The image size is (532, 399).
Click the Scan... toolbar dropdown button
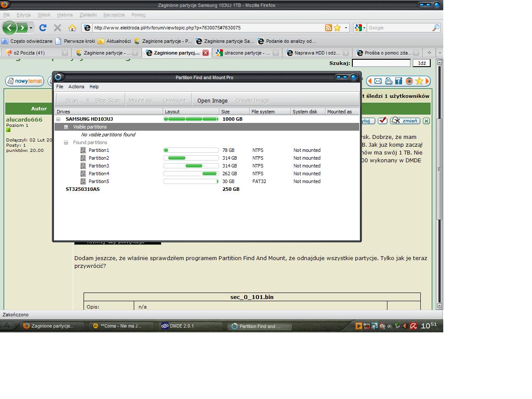77,100
